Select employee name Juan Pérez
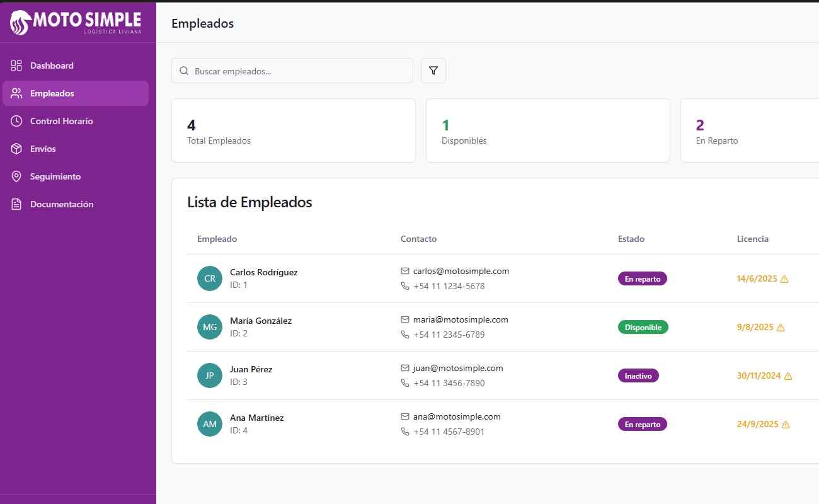 [251, 369]
